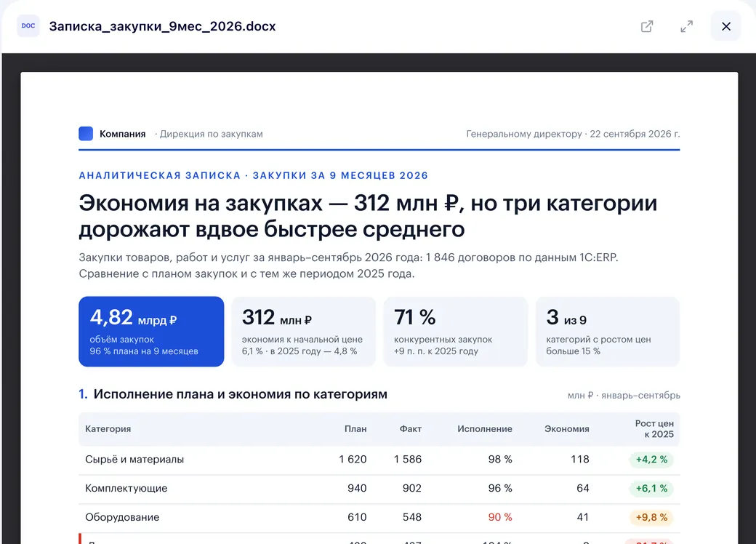Click execution value '96 %'
The width and height of the screenshot is (756, 544).
500,488
